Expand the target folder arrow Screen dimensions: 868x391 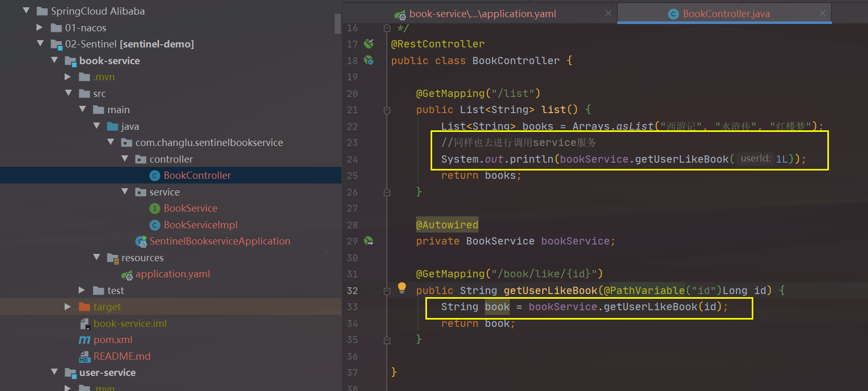tap(68, 307)
